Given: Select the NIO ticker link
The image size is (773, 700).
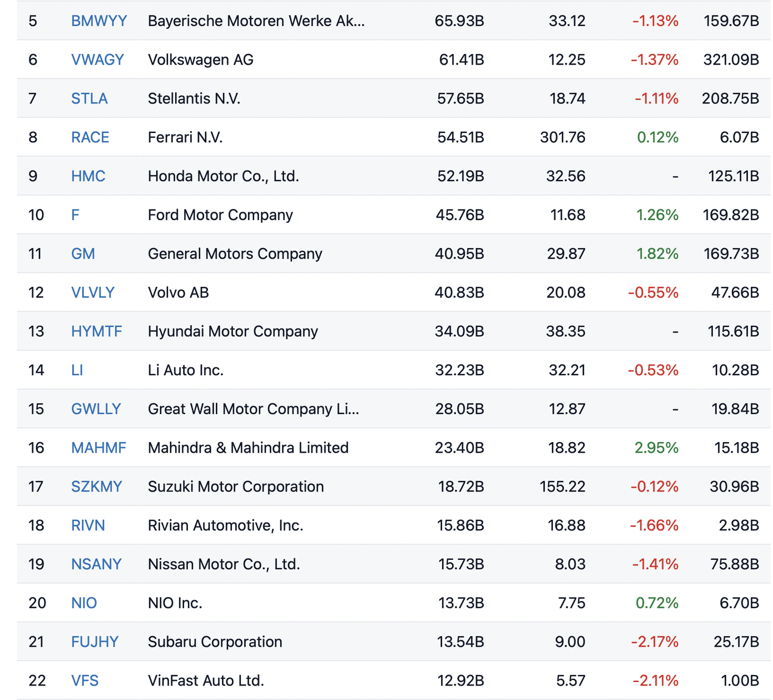Looking at the screenshot, I should coord(84,603).
